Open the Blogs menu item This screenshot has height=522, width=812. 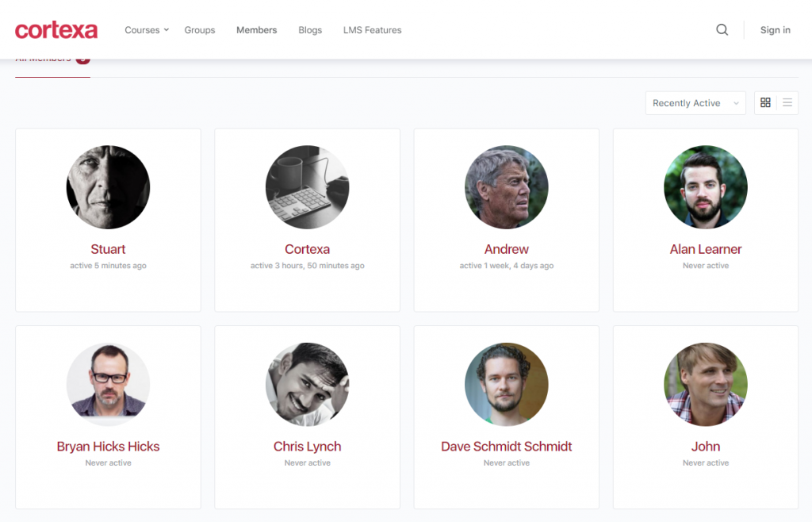(x=310, y=30)
